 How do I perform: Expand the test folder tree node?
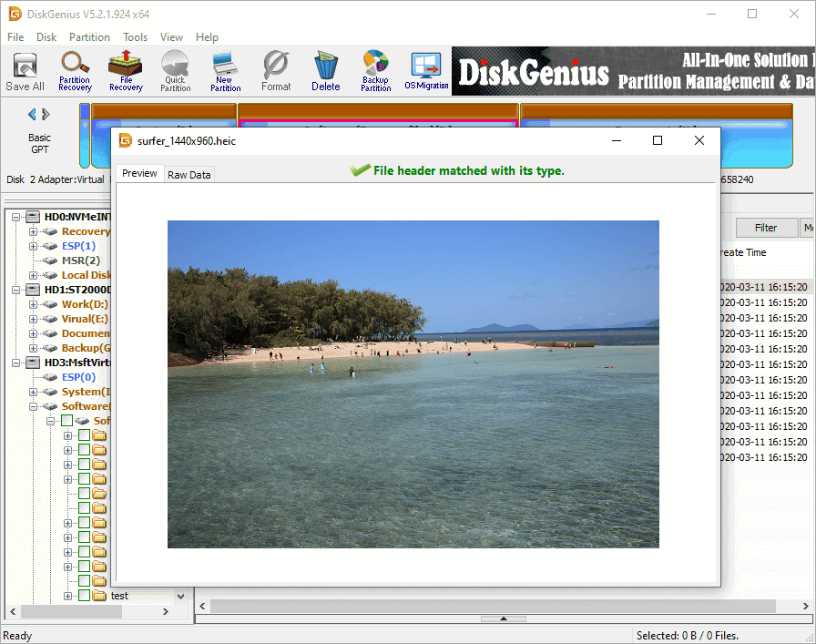click(x=68, y=596)
